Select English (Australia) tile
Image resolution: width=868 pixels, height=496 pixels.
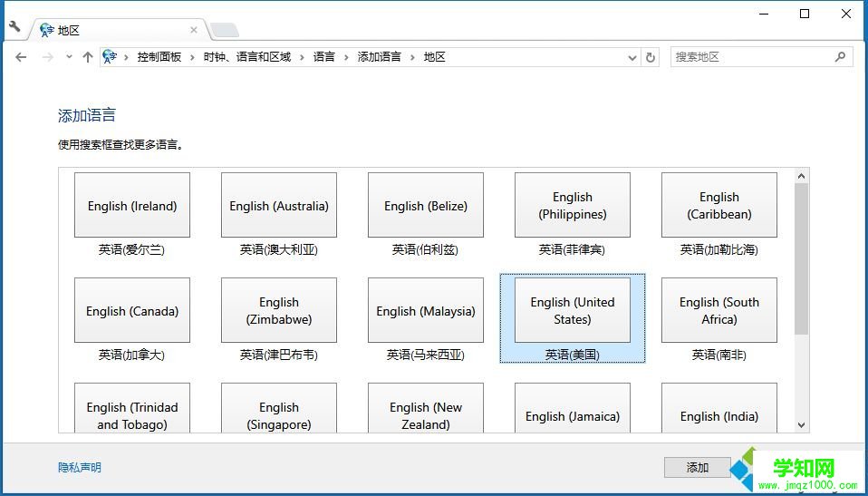(279, 205)
